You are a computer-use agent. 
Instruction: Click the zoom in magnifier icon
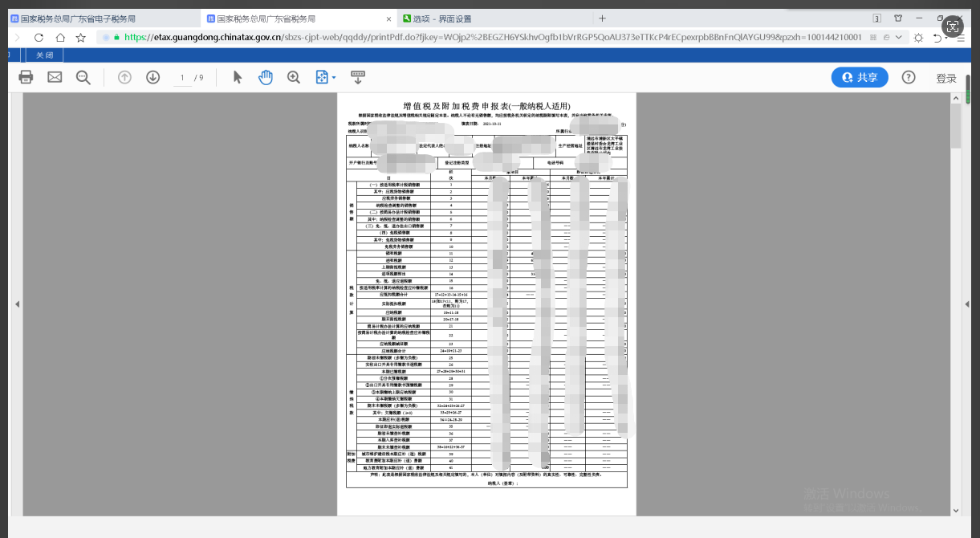click(294, 77)
